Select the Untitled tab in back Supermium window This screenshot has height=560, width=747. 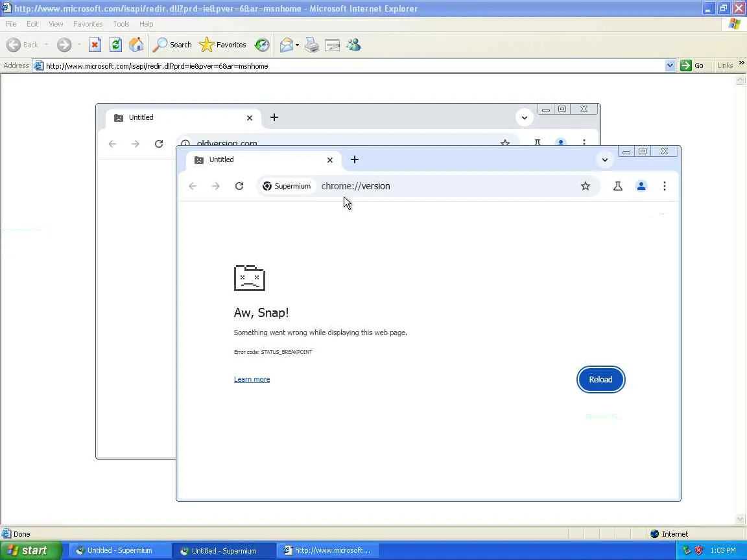point(182,118)
